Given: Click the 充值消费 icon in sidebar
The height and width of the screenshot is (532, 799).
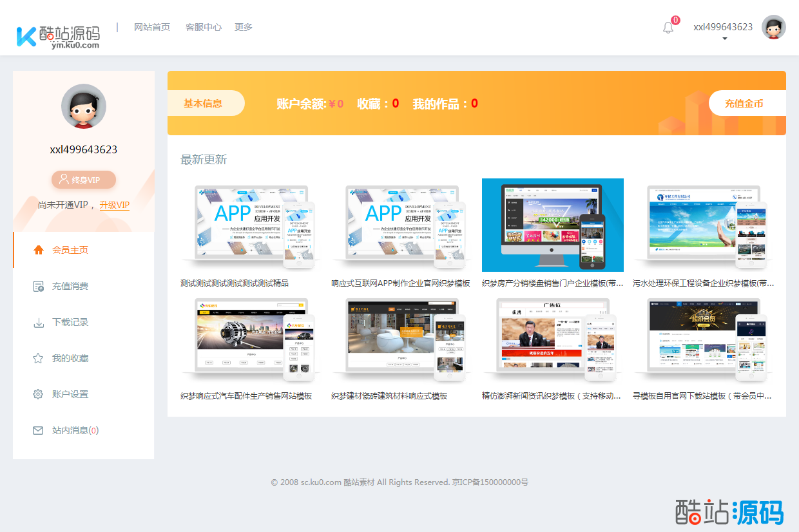Looking at the screenshot, I should point(39,286).
